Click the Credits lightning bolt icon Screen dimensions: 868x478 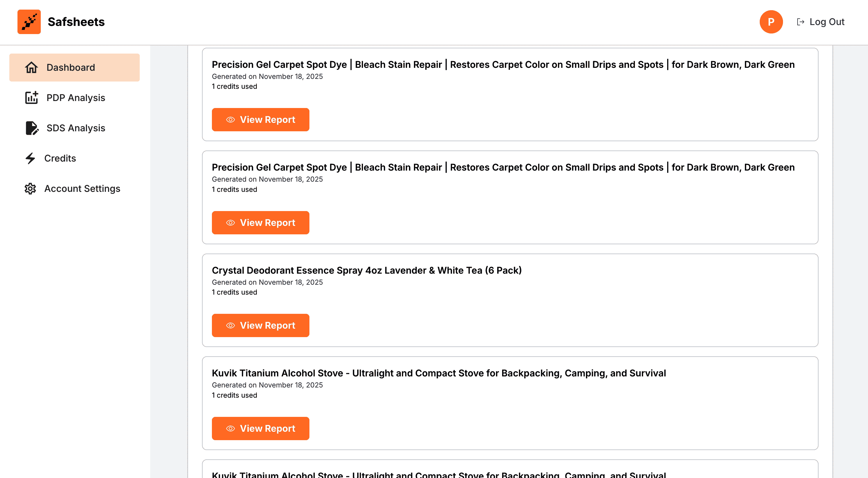coord(30,158)
